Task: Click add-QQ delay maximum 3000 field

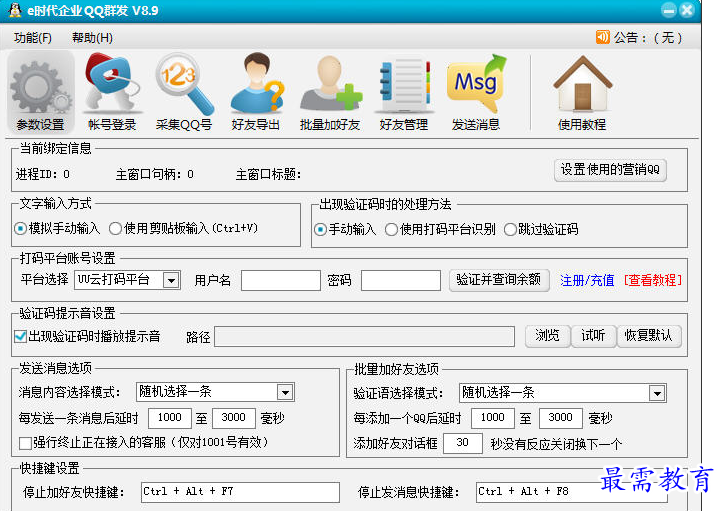Action: 560,418
